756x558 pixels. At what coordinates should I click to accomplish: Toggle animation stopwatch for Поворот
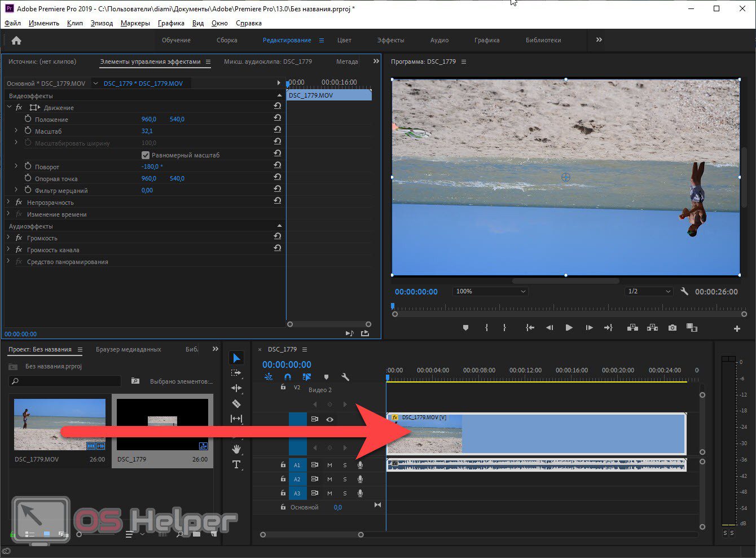[x=28, y=166]
